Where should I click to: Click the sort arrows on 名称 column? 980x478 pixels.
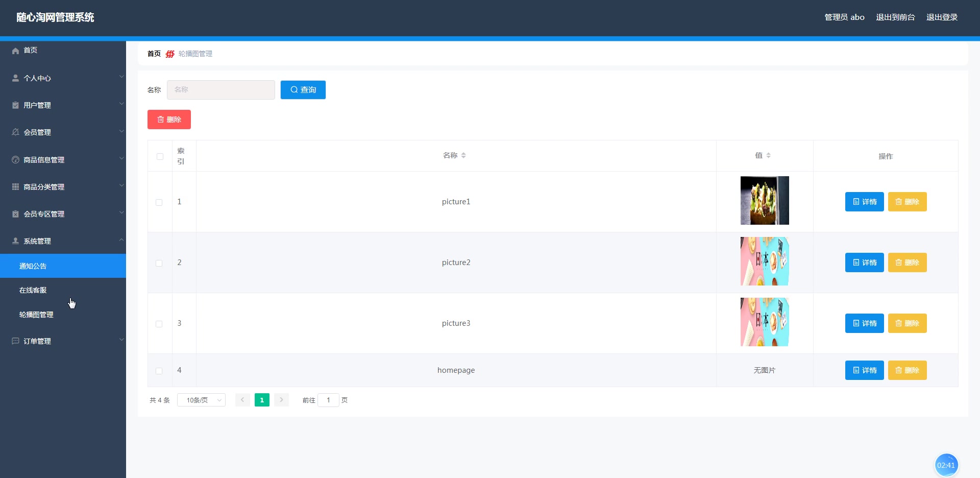[463, 155]
